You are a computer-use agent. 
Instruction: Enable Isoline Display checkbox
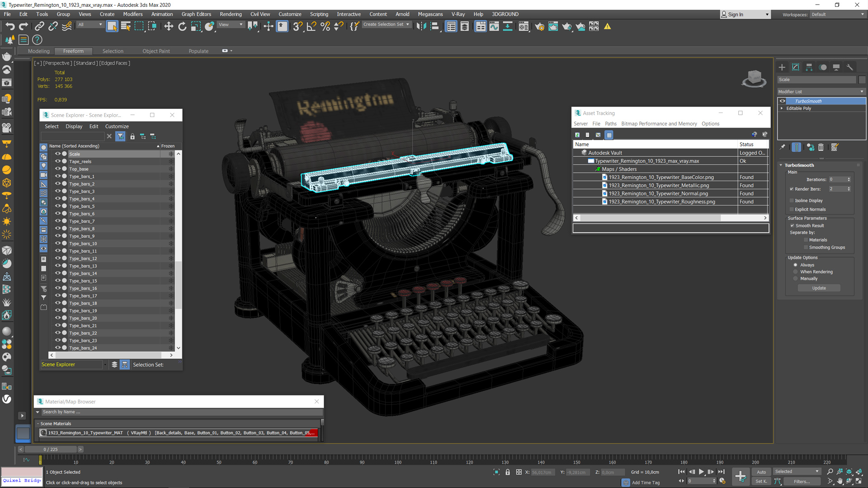[792, 201]
